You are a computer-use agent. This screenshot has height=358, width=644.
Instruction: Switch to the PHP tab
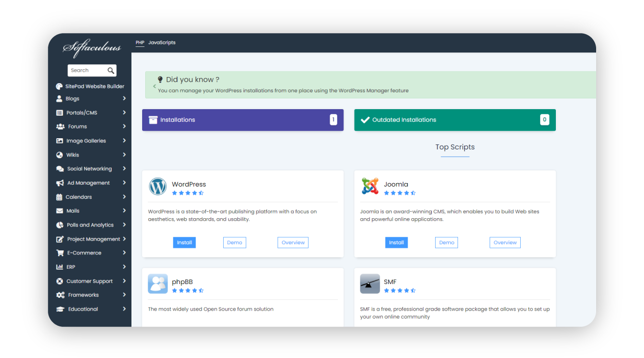[140, 43]
